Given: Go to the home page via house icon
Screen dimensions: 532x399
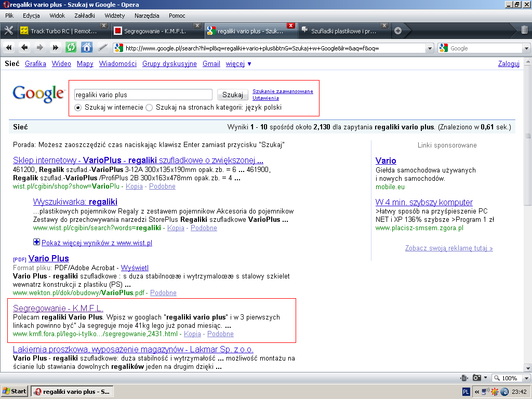Looking at the screenshot, I should point(87,48).
